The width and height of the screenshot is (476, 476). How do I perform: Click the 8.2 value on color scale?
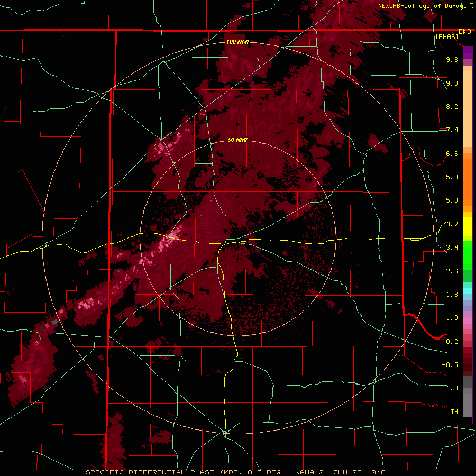[x=452, y=106]
